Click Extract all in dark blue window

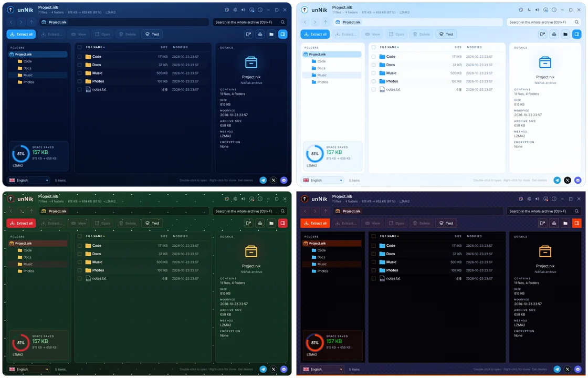(x=21, y=34)
